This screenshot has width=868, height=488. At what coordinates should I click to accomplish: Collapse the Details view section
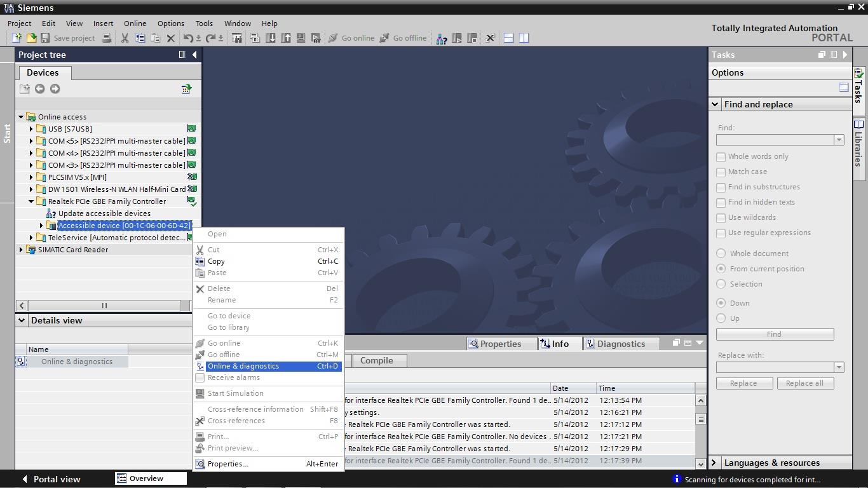click(22, 320)
